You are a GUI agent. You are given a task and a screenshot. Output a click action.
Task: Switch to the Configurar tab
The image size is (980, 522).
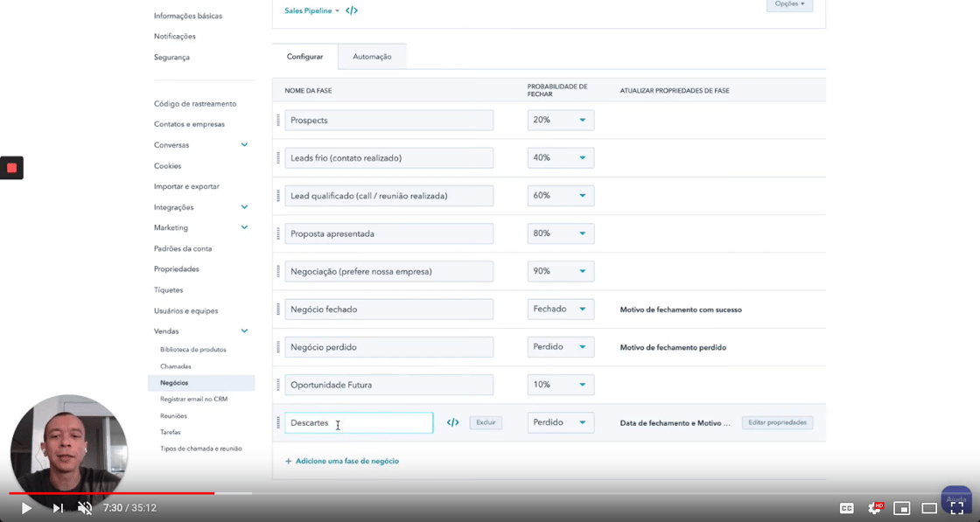coord(305,56)
